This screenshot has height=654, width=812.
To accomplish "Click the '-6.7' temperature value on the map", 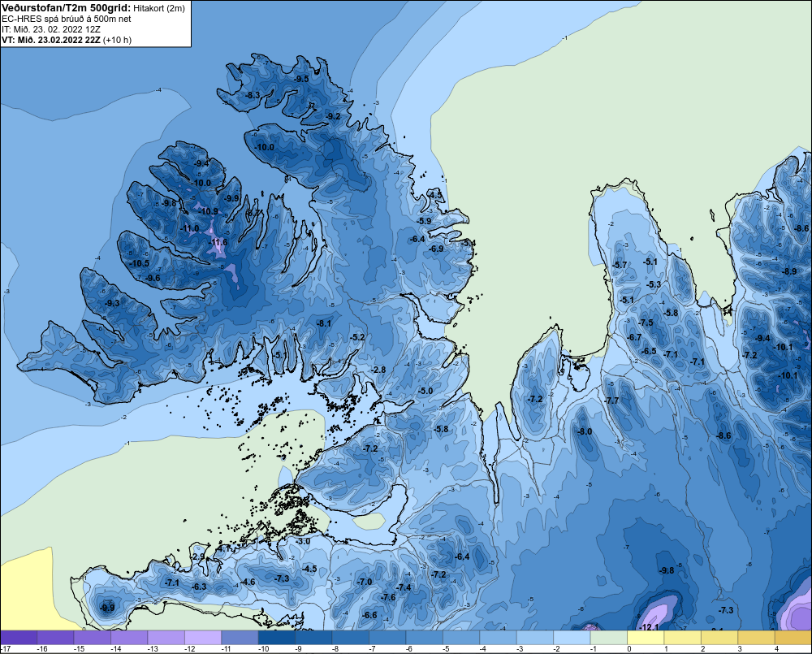I will 634,337.
